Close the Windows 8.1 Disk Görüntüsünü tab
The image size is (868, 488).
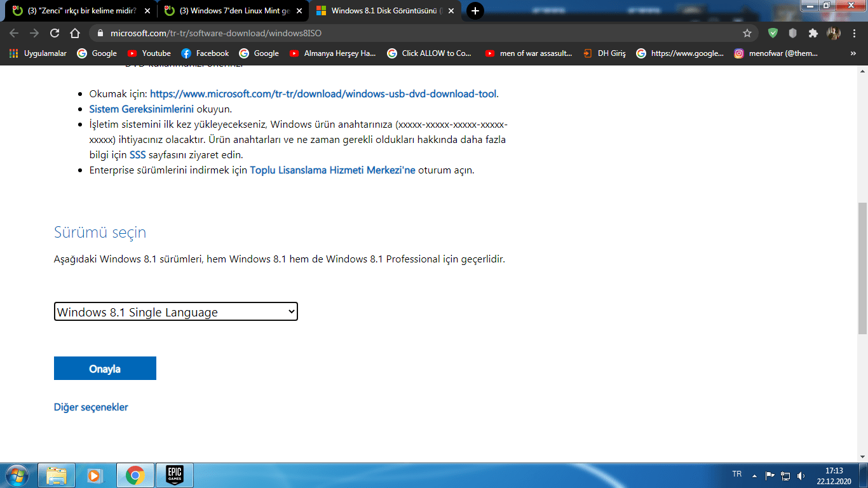click(x=451, y=11)
